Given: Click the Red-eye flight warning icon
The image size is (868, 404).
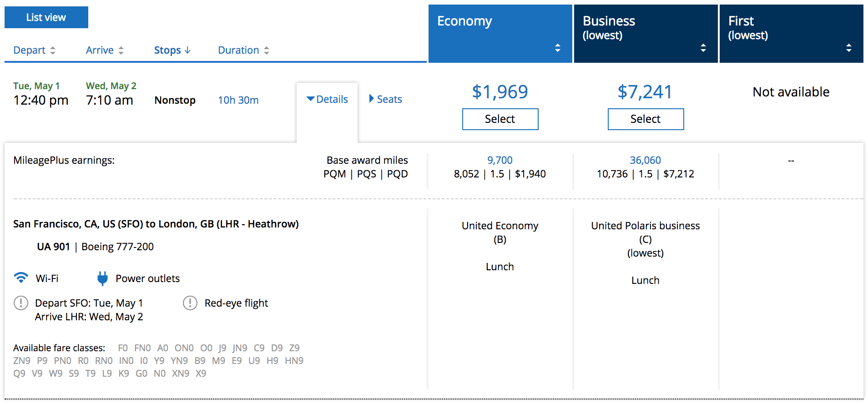Looking at the screenshot, I should pos(190,303).
